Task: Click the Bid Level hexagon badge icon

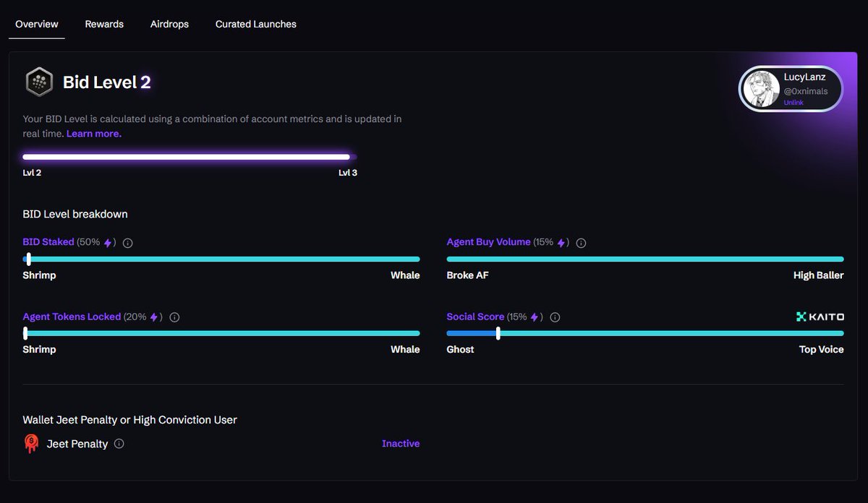Action: (39, 82)
